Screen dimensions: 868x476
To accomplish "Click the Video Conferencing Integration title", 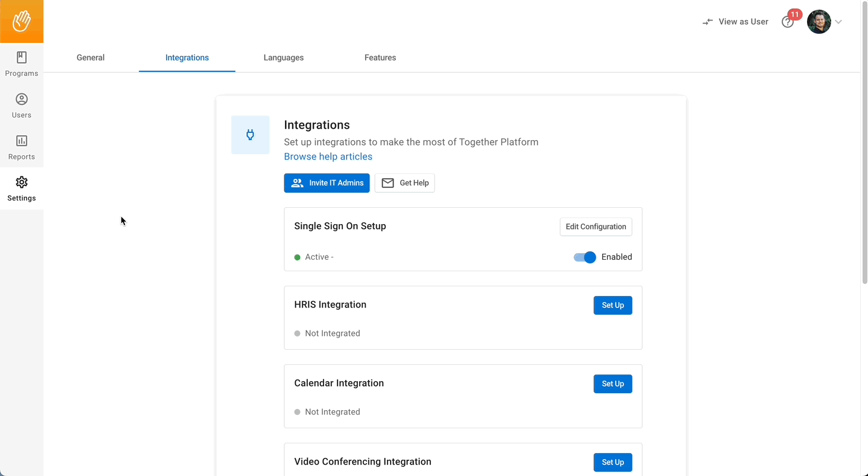I will tap(363, 462).
